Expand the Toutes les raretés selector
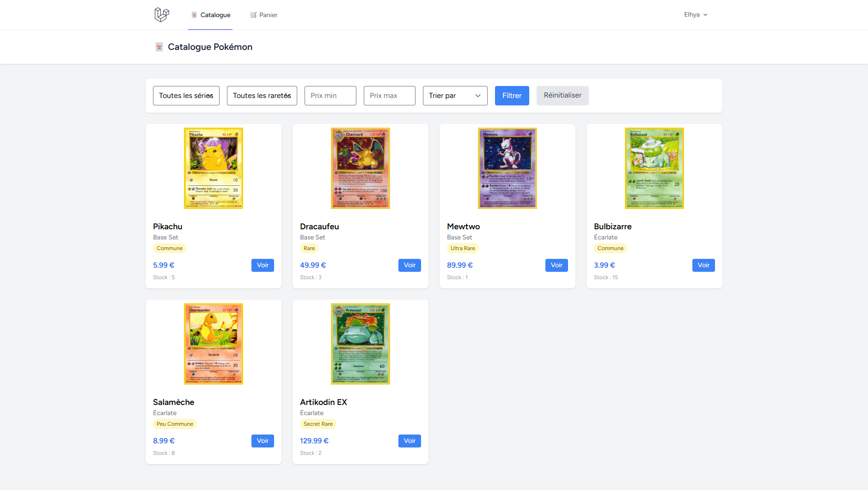 coord(262,96)
